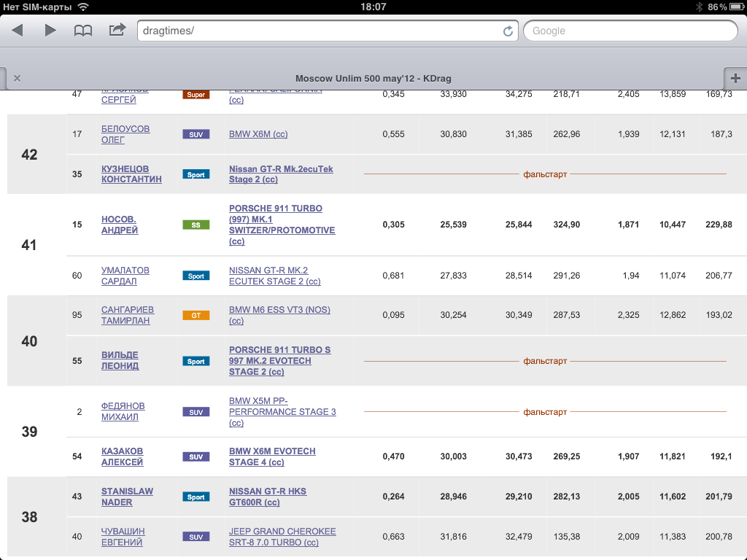Click the Sport badge in Умалатов's row
Image resolution: width=747 pixels, height=560 pixels.
click(196, 276)
